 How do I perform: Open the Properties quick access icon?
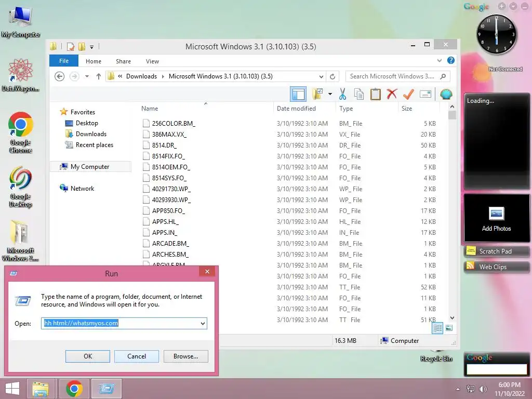[71, 46]
